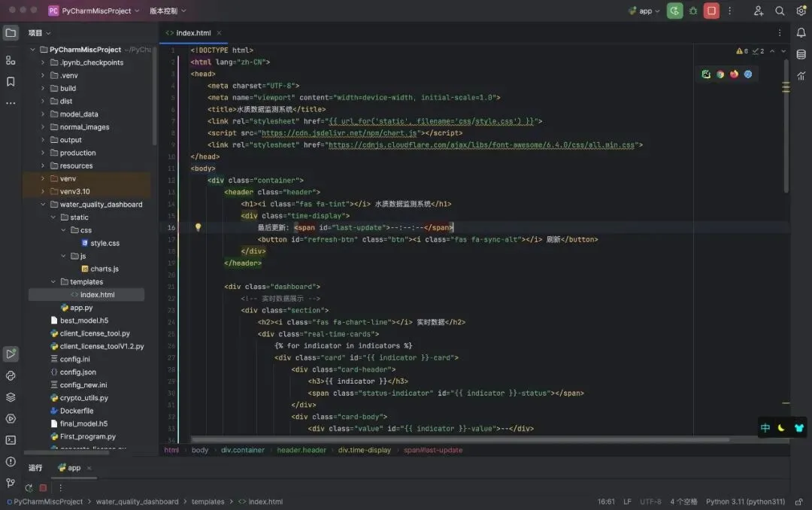812x510 pixels.
Task: Close the app run tab
Action: coord(89,468)
